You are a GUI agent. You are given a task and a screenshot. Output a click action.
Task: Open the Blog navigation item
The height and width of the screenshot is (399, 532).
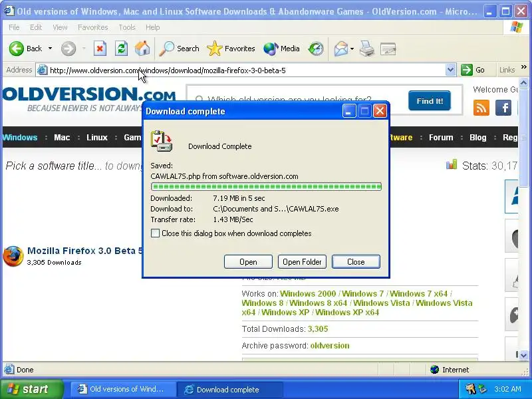pos(477,138)
